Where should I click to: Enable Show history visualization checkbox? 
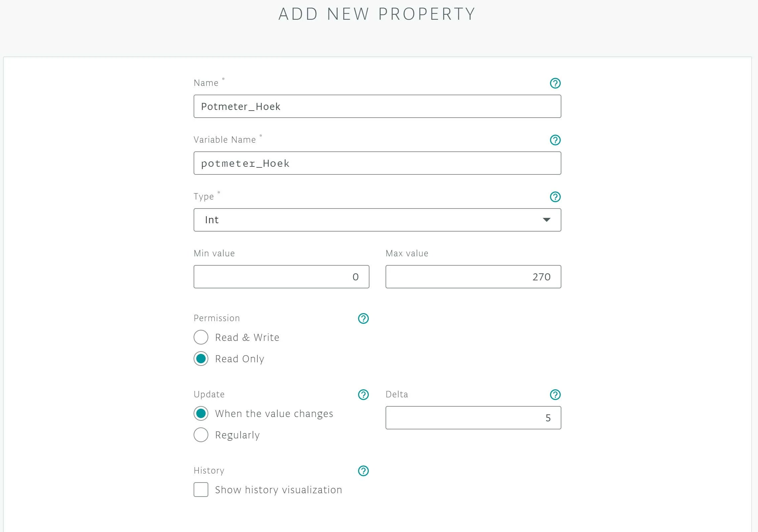click(201, 490)
